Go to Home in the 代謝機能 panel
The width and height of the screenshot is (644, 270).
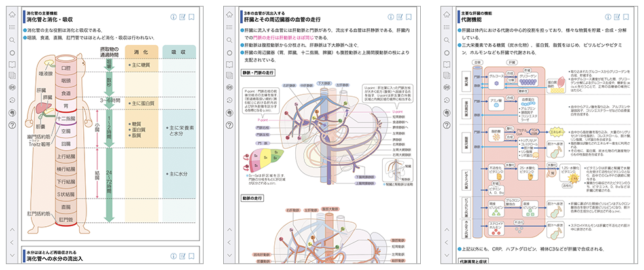(x=447, y=15)
